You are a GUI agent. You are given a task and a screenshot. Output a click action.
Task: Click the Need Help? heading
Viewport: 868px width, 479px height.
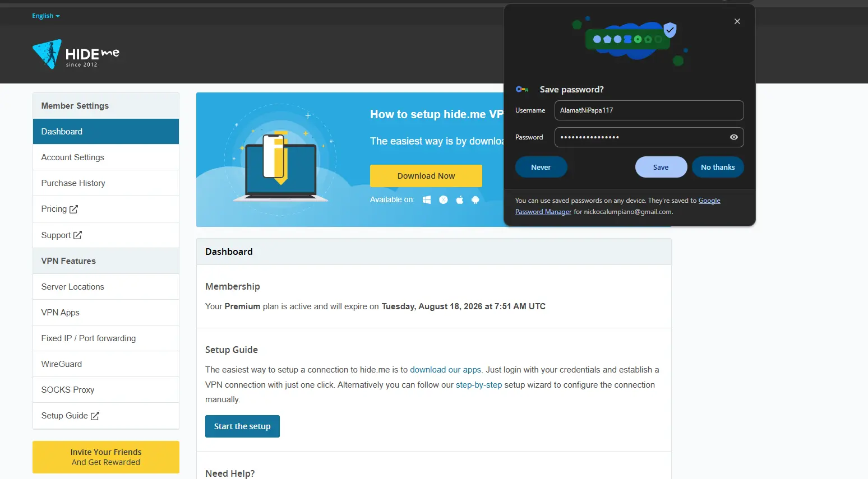pos(230,473)
